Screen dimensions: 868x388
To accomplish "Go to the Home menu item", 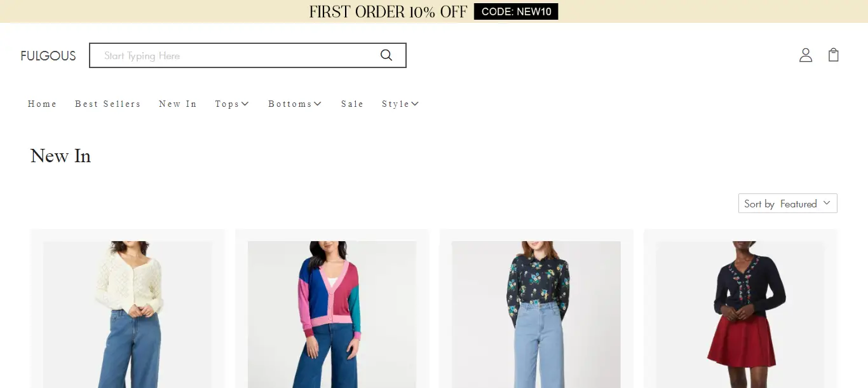I will [43, 104].
